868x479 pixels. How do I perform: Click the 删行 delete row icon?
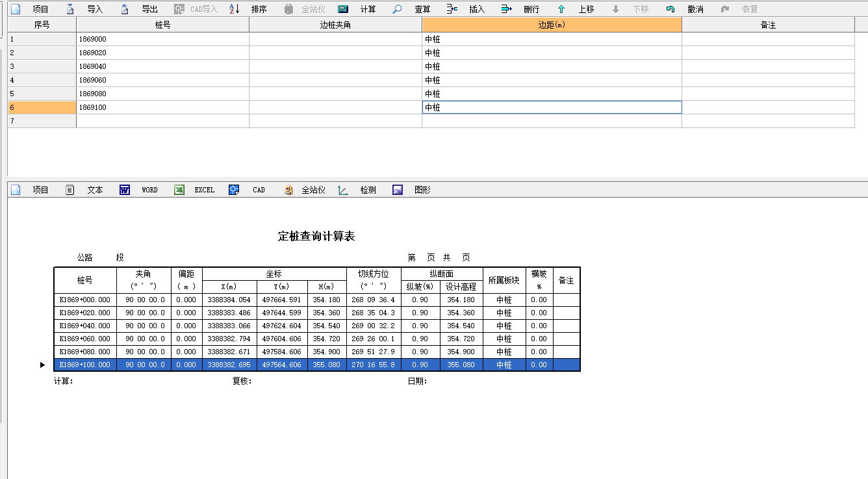point(507,9)
